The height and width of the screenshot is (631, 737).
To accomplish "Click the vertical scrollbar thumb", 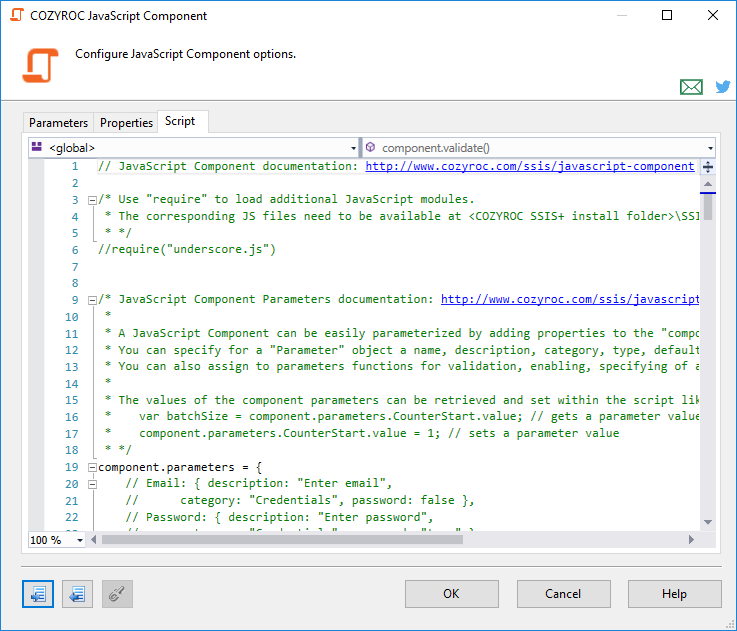I will [708, 207].
